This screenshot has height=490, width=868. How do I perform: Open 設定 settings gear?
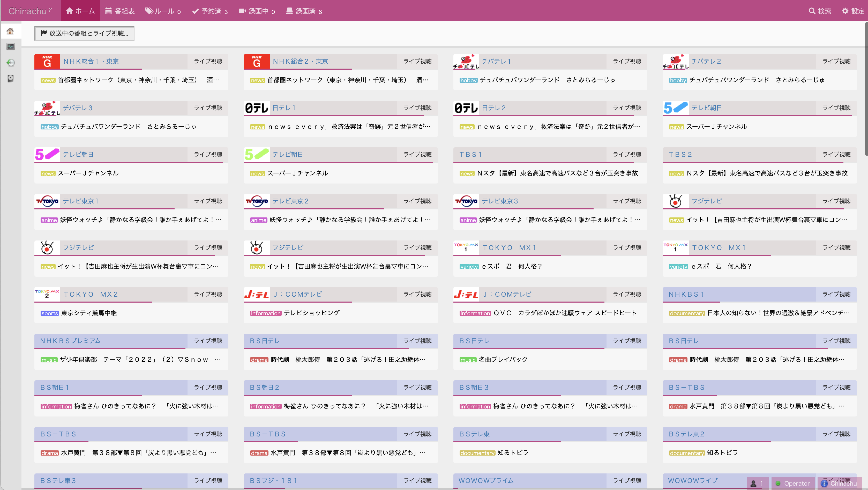[853, 11]
